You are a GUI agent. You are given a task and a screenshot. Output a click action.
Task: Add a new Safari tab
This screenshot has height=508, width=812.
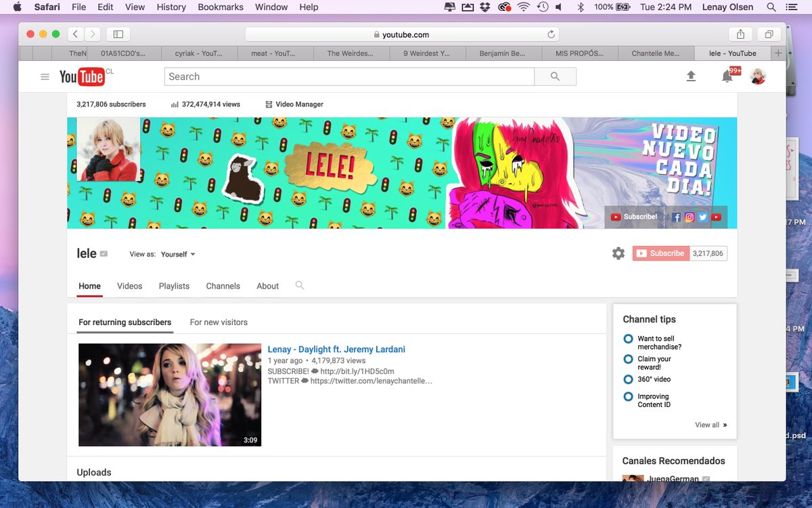click(x=778, y=53)
